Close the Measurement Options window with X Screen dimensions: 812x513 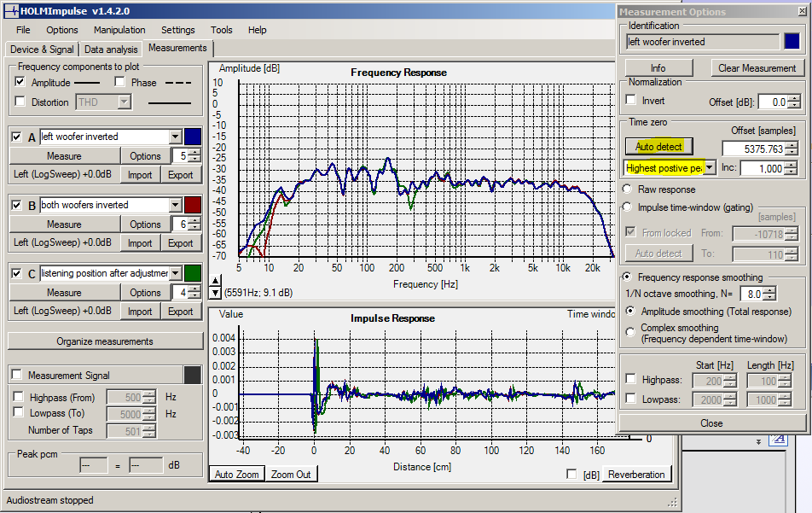[802, 11]
